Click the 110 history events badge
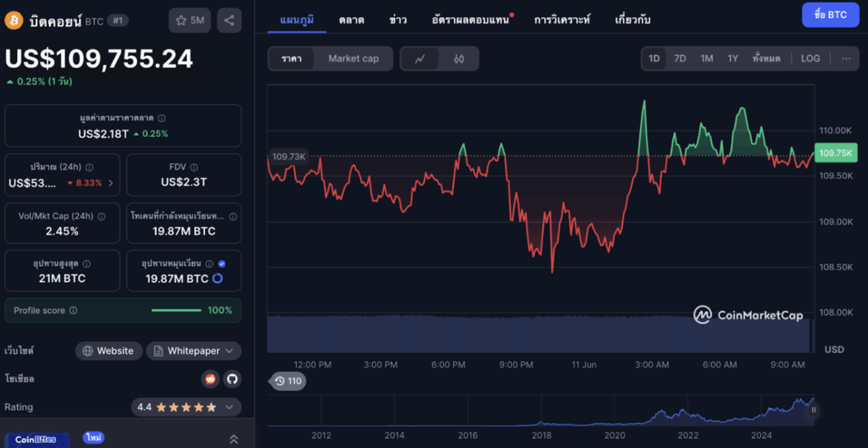Viewport: 868px width, 448px height. pyautogui.click(x=287, y=381)
